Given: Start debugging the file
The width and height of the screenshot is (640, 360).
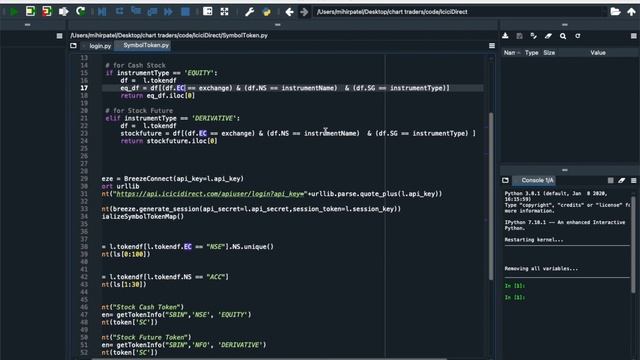Looking at the screenshot, I should 102,11.
